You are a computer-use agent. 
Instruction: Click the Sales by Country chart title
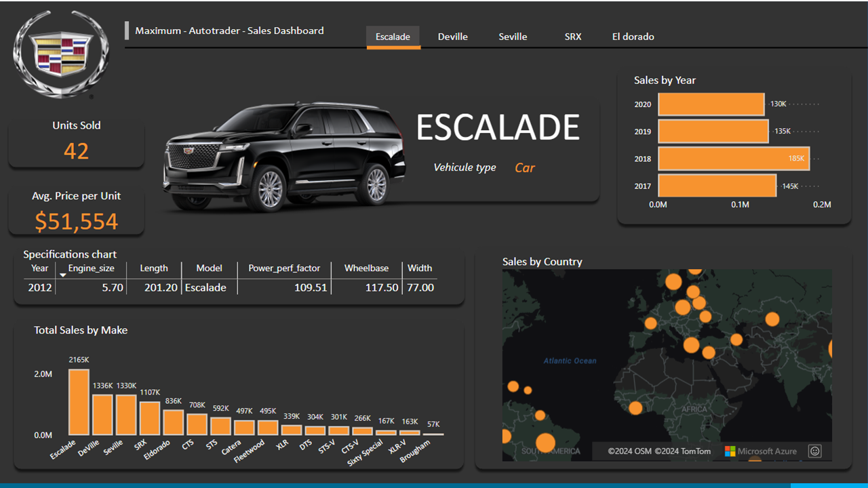pyautogui.click(x=542, y=262)
